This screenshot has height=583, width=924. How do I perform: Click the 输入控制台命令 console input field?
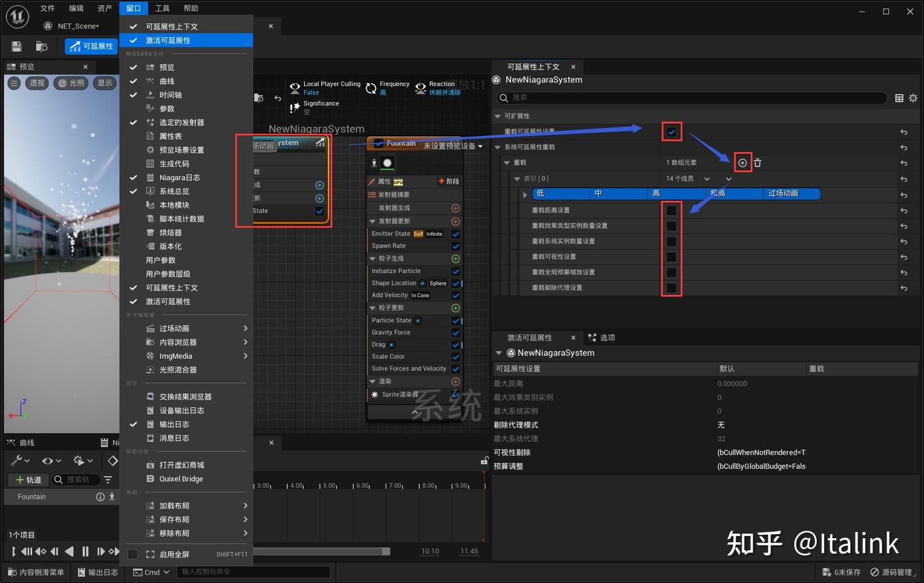tap(253, 571)
